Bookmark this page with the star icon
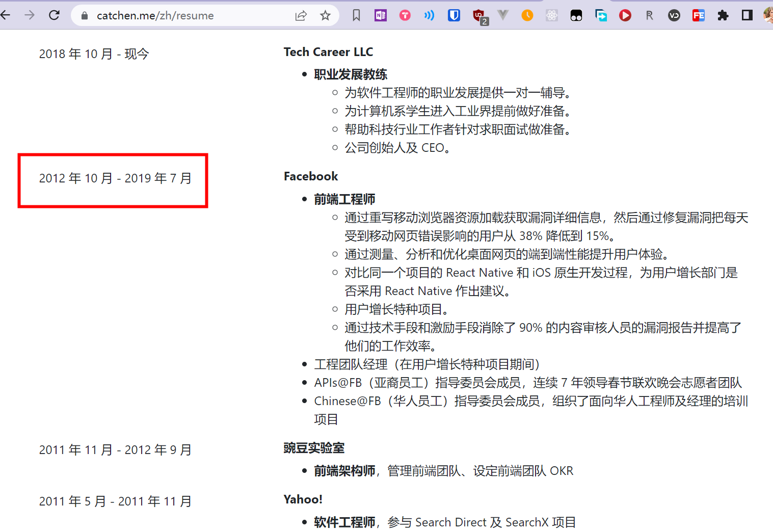 [326, 16]
